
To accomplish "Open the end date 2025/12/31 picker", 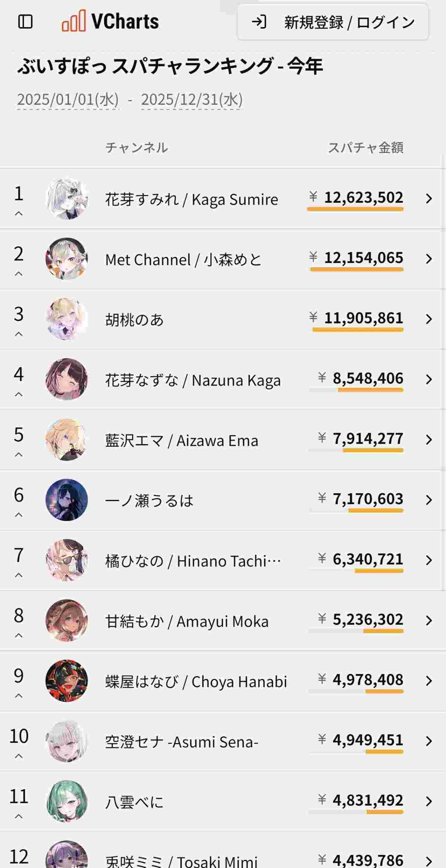I will [x=191, y=100].
